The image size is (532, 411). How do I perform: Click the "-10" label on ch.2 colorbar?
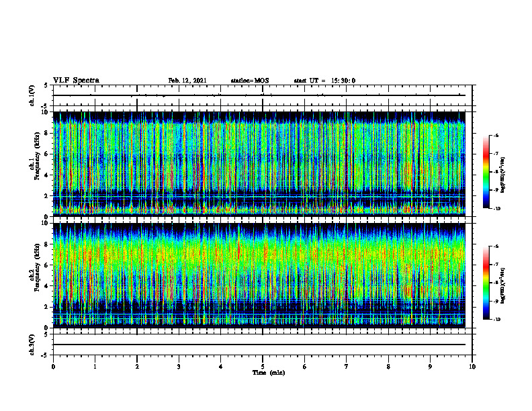click(496, 320)
